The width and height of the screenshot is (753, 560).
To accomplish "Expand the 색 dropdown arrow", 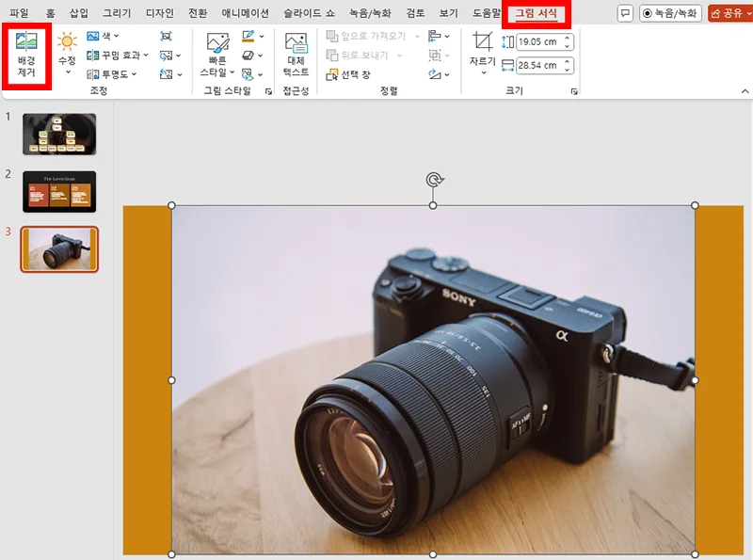I will point(116,36).
